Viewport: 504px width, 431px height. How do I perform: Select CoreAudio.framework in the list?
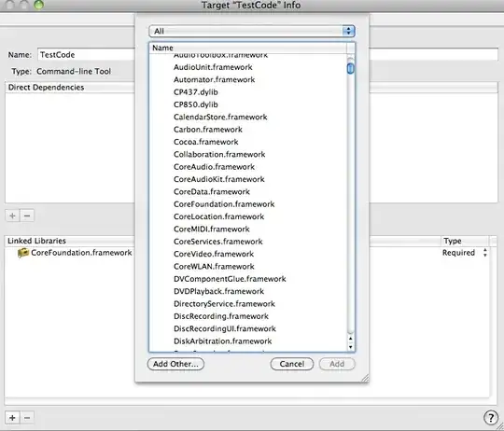coord(214,167)
